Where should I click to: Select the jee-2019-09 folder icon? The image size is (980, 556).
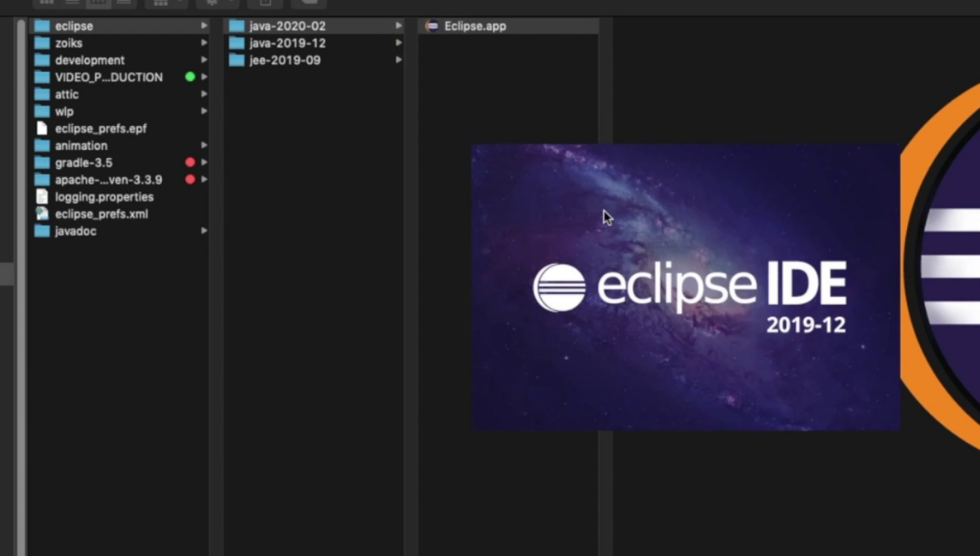237,60
